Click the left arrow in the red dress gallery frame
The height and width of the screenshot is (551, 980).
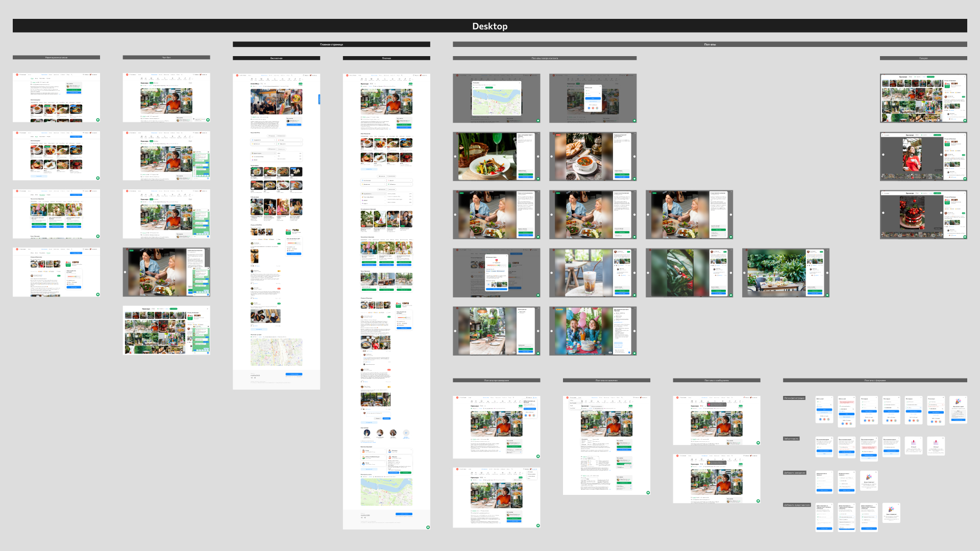[883, 155]
